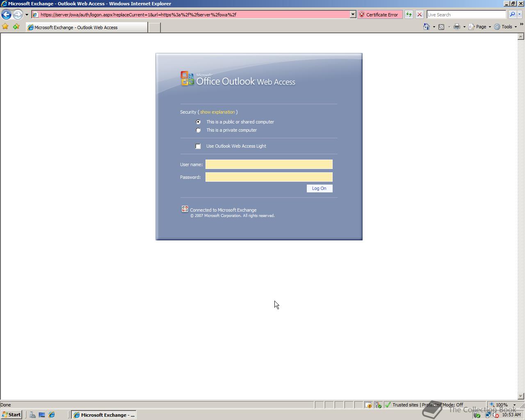525x420 pixels.
Task: Click the IE page icon in address bar
Action: click(x=35, y=14)
